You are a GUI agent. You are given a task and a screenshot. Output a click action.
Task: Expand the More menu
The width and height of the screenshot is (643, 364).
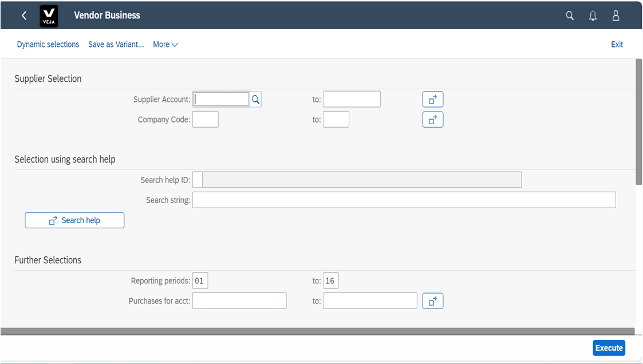tap(165, 44)
